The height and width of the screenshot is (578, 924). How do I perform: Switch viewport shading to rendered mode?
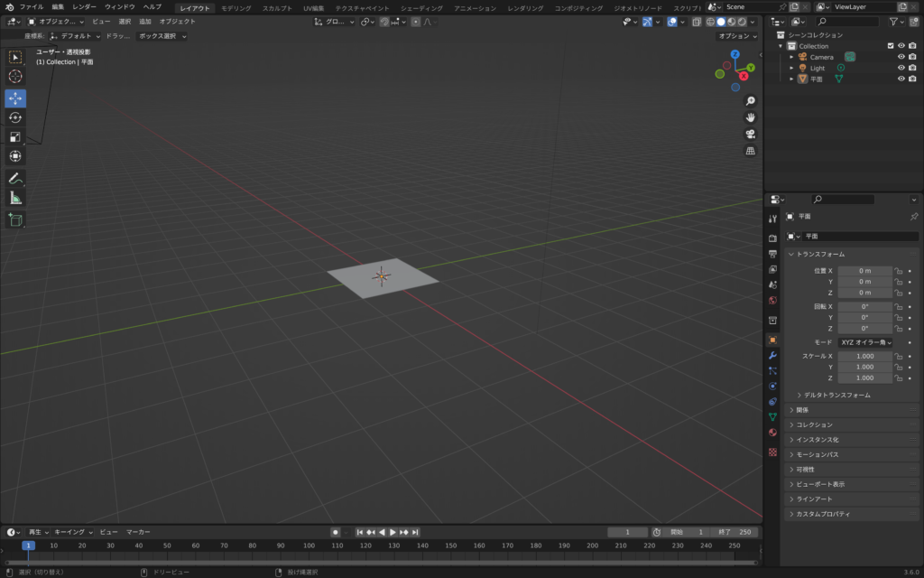[x=742, y=22]
